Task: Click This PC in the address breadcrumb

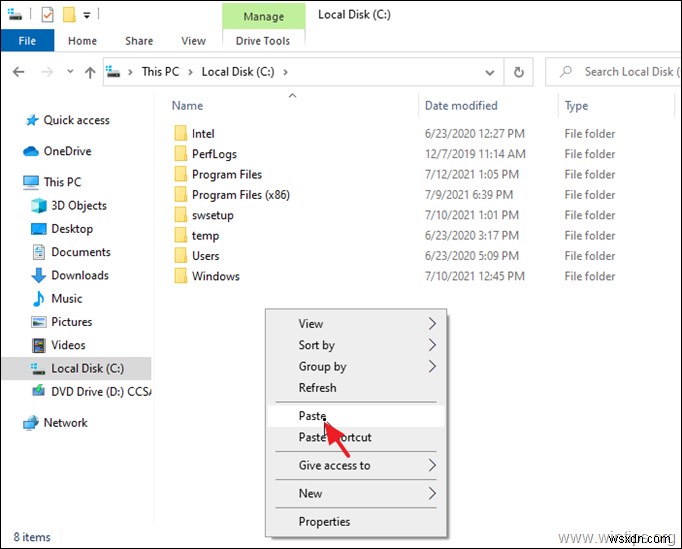Action: tap(160, 72)
